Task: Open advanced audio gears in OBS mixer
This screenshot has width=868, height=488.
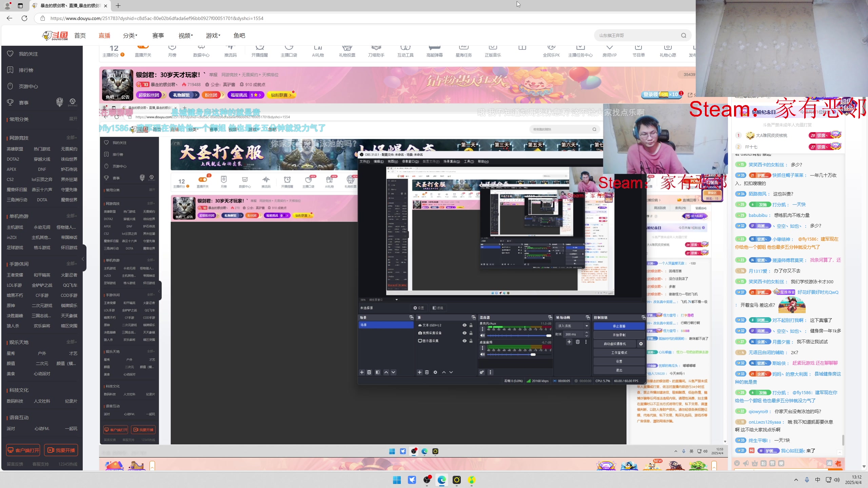Action: (482, 372)
